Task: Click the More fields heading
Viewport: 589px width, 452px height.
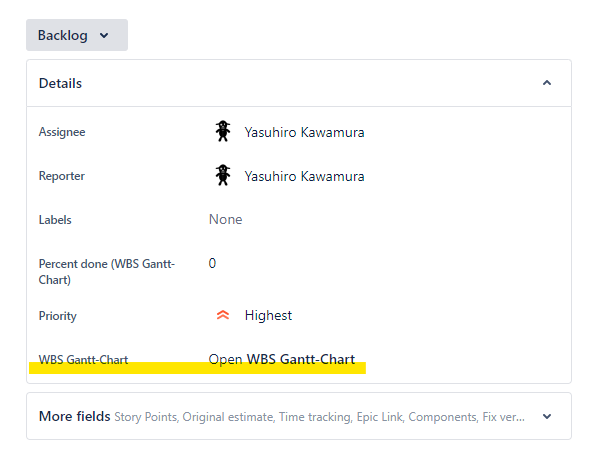Action: point(74,416)
